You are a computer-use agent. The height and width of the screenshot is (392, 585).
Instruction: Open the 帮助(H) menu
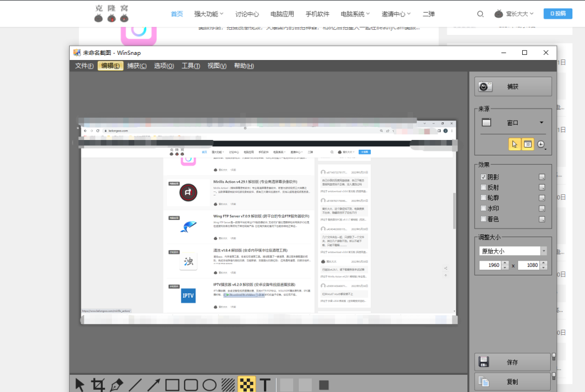(x=243, y=66)
